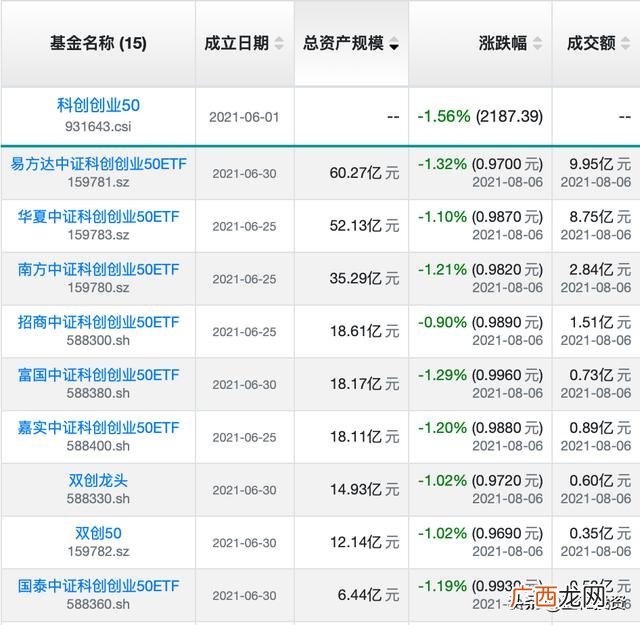Click the 18.17亿元 total assets value

click(x=364, y=384)
